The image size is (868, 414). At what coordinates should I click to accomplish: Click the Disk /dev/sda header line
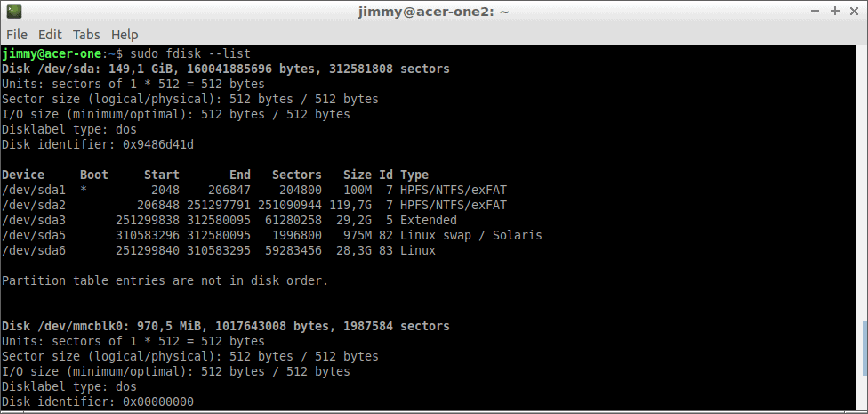pos(226,69)
